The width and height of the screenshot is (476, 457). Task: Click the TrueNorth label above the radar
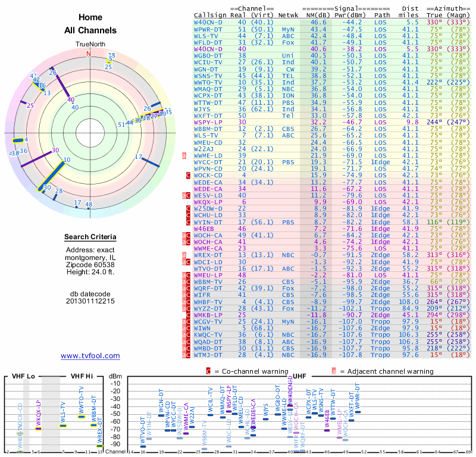tap(89, 45)
